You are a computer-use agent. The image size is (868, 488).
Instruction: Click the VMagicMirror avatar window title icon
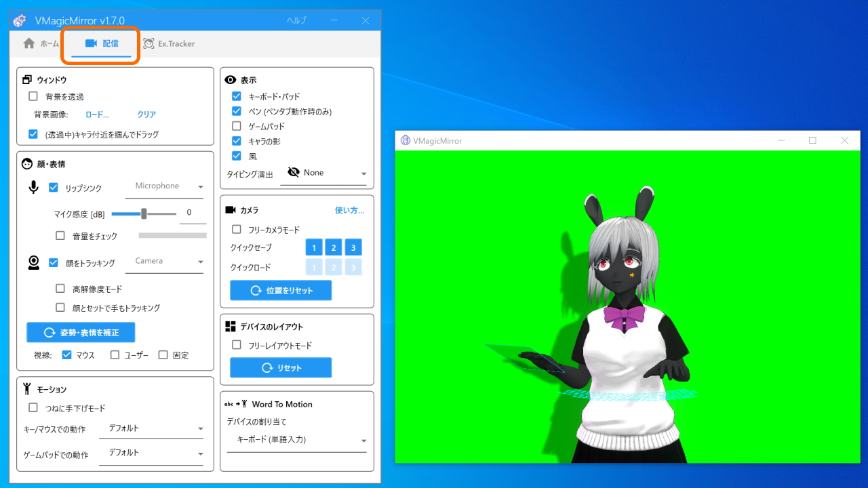406,140
